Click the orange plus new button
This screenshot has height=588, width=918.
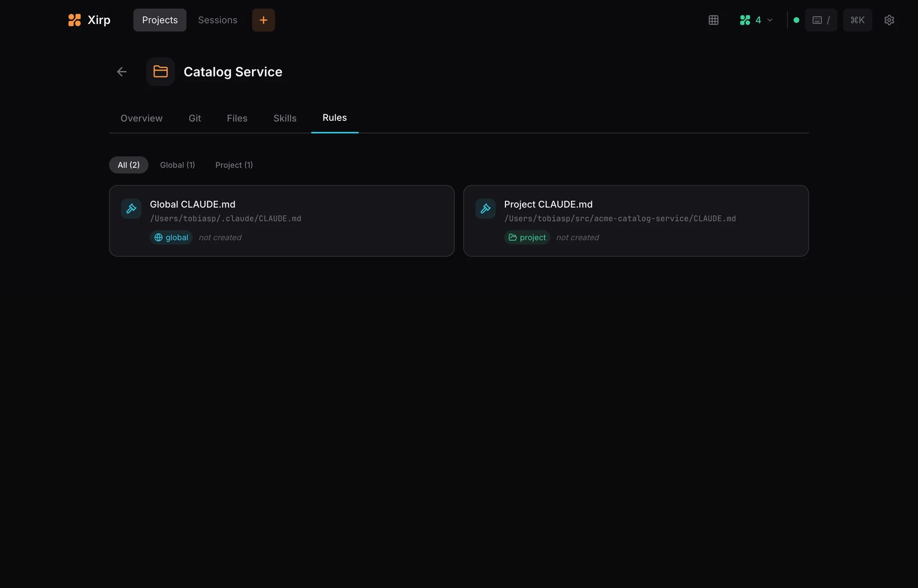point(263,20)
